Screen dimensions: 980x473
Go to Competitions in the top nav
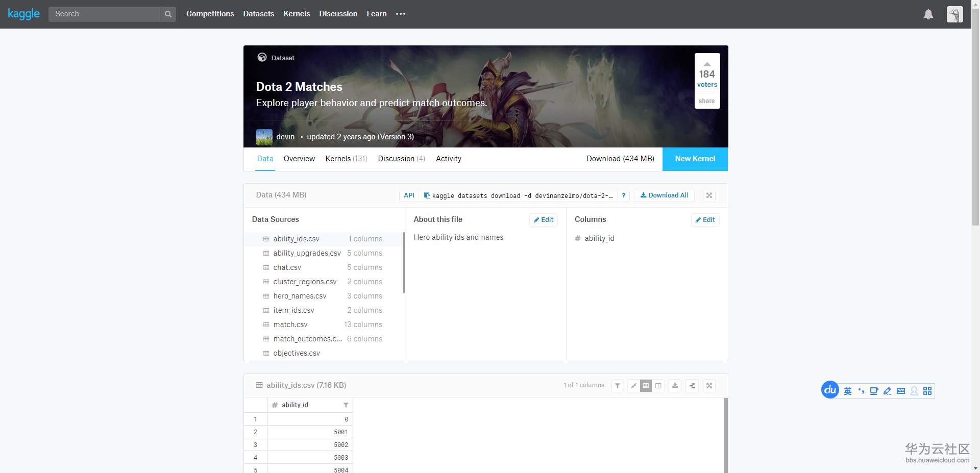point(210,14)
